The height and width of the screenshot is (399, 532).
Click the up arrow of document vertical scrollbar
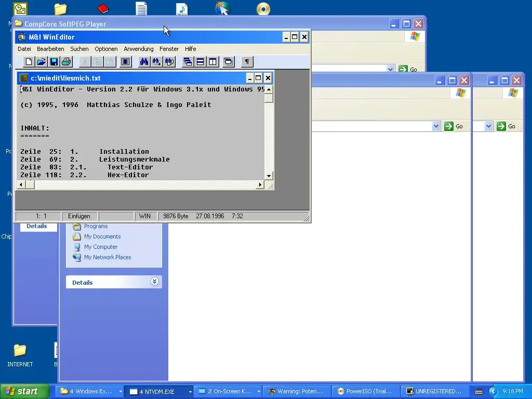(x=269, y=89)
